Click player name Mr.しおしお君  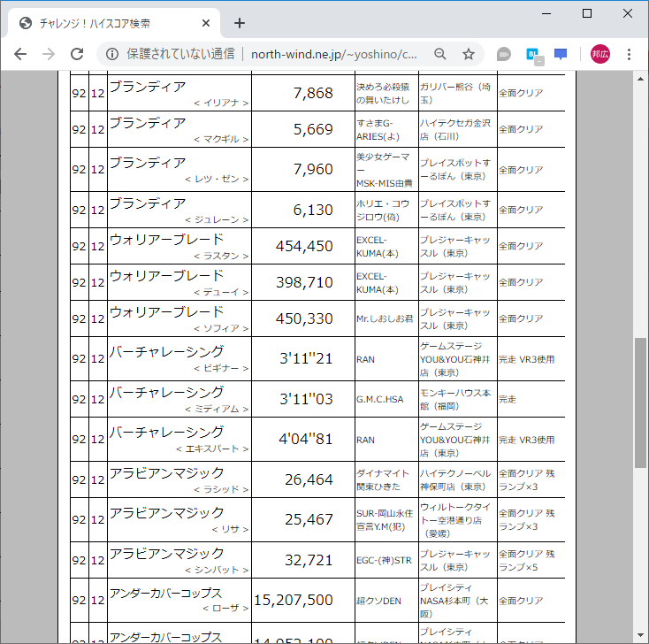coord(385,318)
